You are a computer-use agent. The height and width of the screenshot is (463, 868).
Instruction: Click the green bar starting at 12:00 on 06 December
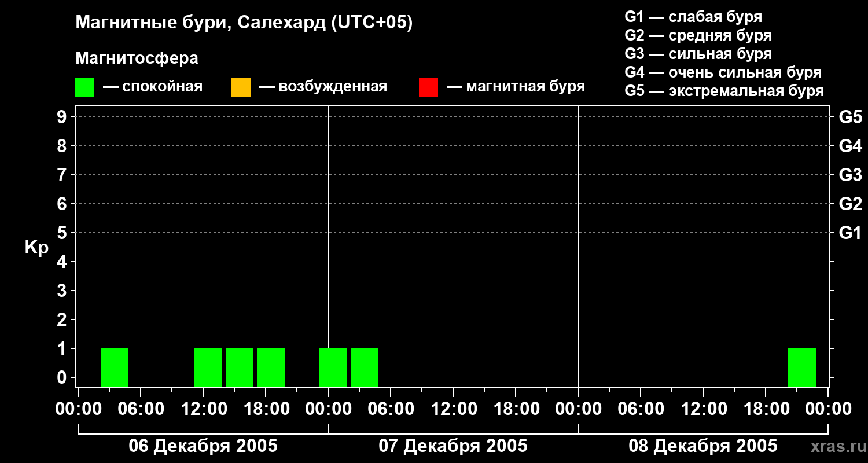(x=208, y=367)
